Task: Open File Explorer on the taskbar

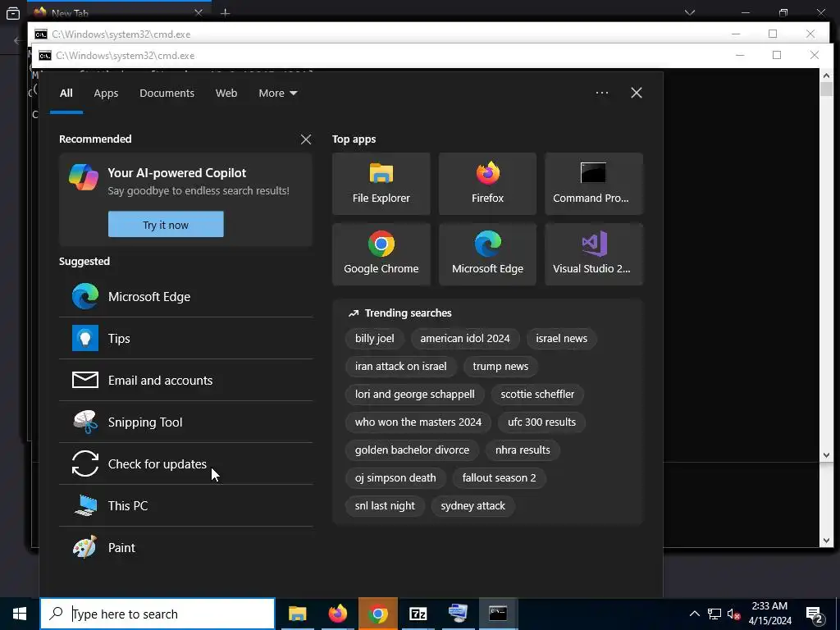Action: (x=297, y=614)
